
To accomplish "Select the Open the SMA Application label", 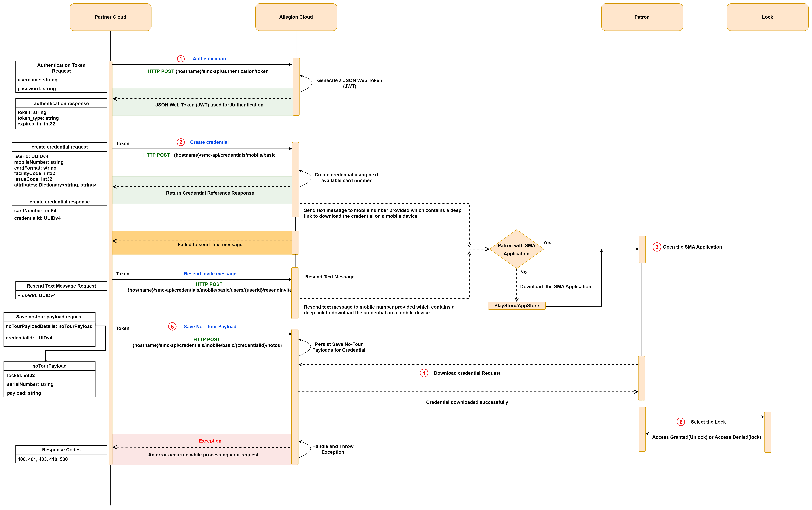I will pyautogui.click(x=692, y=247).
